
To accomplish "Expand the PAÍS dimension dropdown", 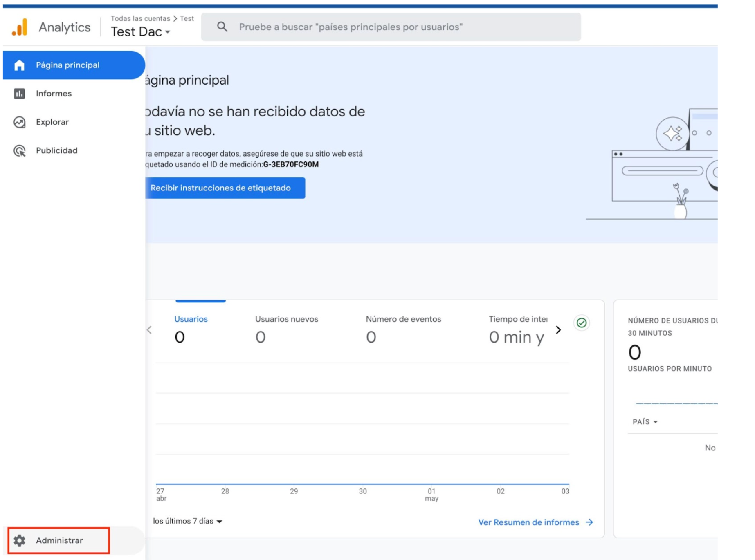I will point(645,422).
